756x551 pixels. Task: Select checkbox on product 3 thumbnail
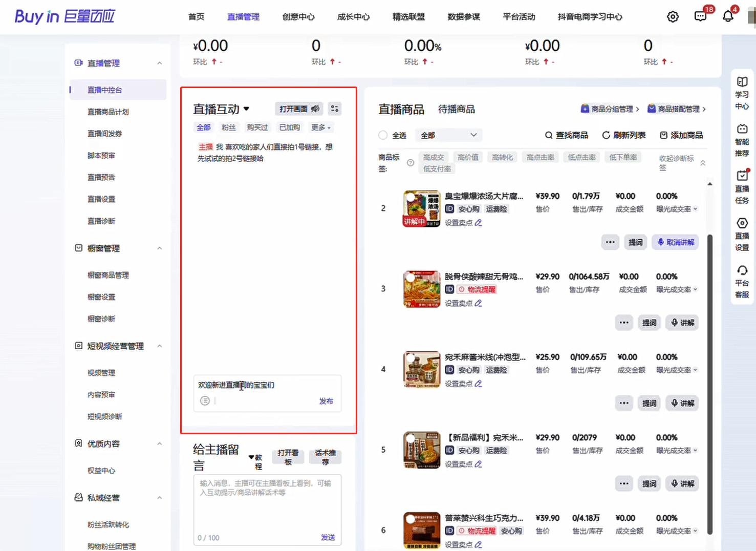click(x=410, y=278)
